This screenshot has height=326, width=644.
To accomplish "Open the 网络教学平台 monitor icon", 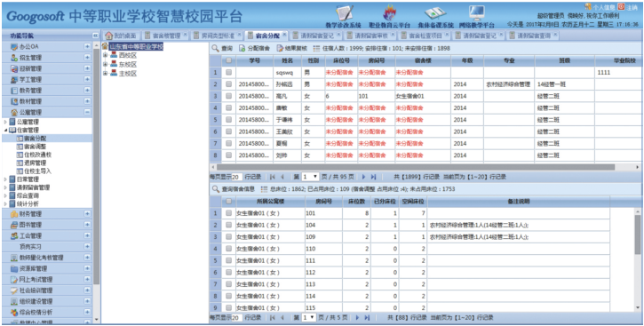I will click(476, 13).
